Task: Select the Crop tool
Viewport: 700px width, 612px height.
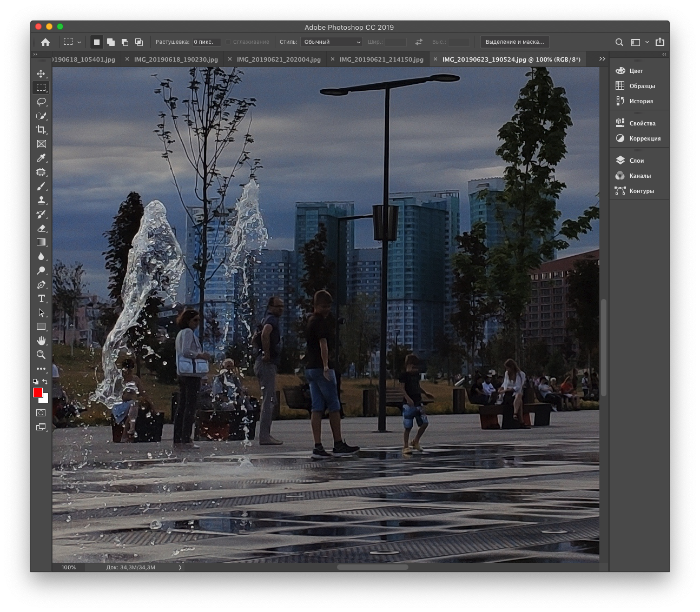Action: point(41,130)
